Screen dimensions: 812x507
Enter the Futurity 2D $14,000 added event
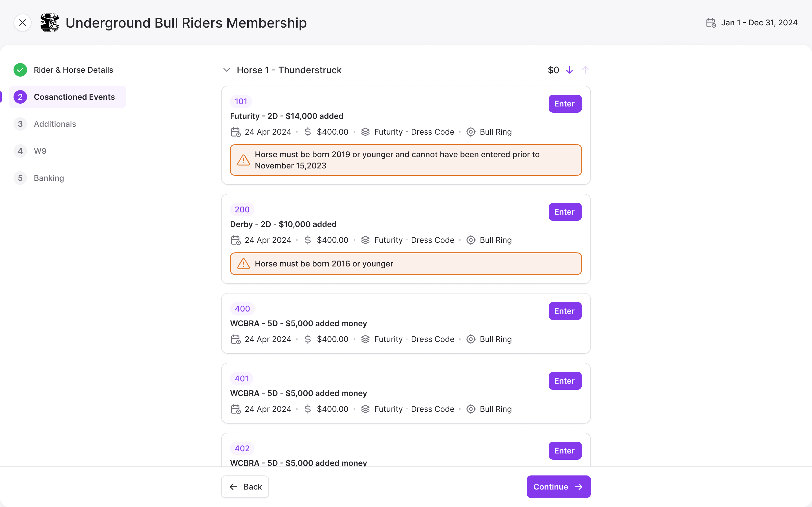tap(564, 103)
